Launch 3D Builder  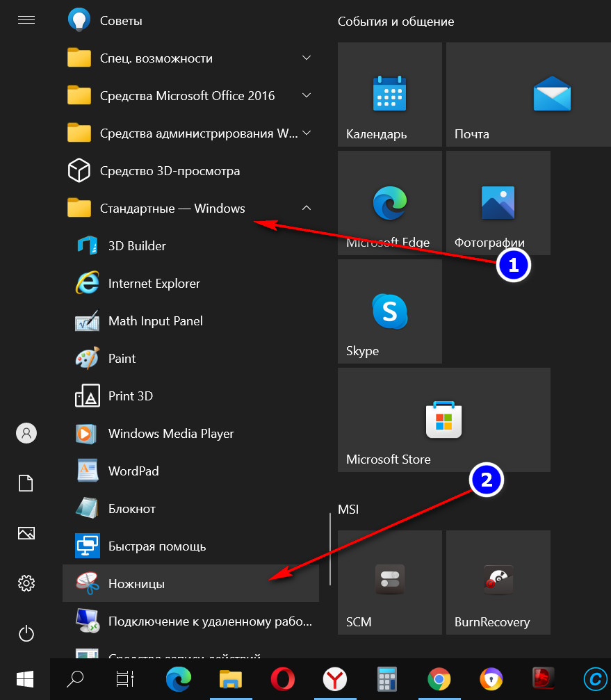(x=190, y=245)
